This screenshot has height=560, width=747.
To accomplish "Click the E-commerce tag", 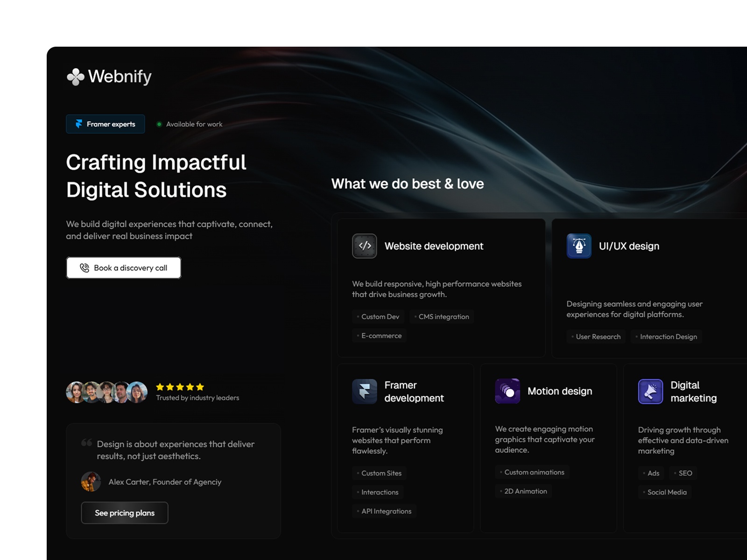I will coord(379,336).
